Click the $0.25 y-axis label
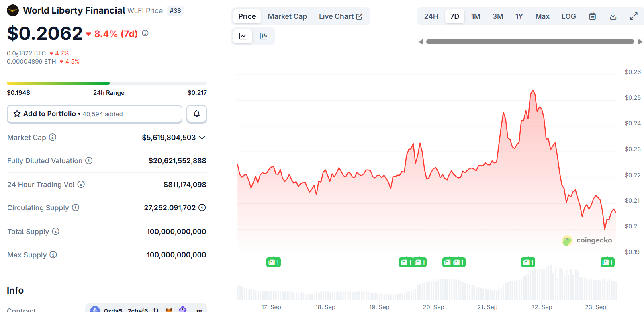644x312 pixels. pyautogui.click(x=633, y=98)
